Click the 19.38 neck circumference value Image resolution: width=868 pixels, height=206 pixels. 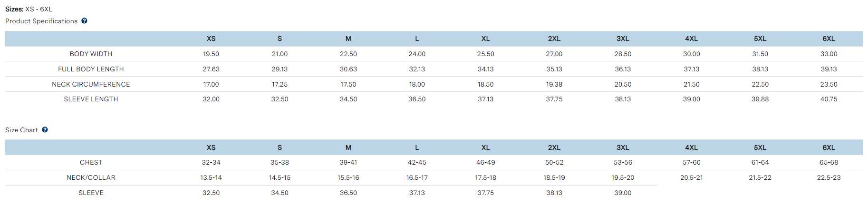554,84
